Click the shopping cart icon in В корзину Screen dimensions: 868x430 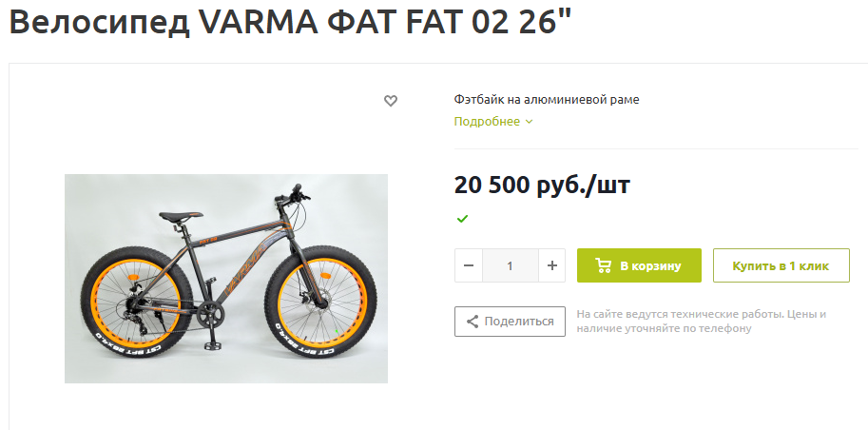tap(604, 265)
